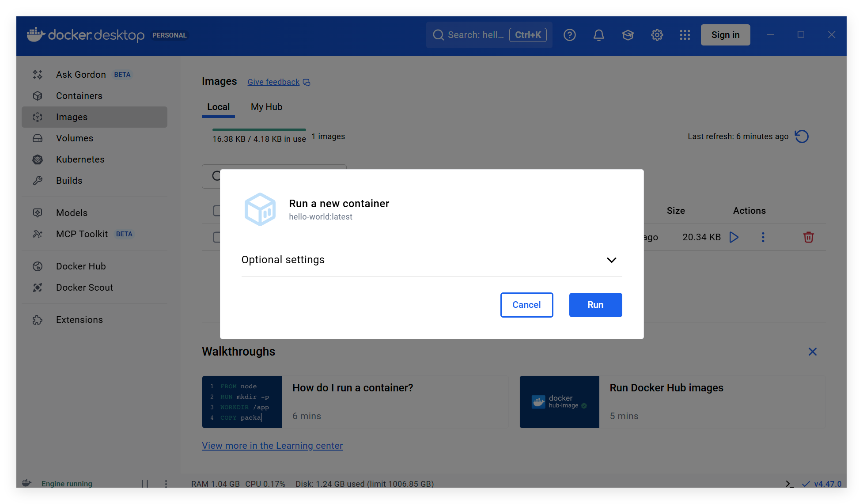Open the Learning center graduation cap icon
863x504 pixels.
[628, 35]
